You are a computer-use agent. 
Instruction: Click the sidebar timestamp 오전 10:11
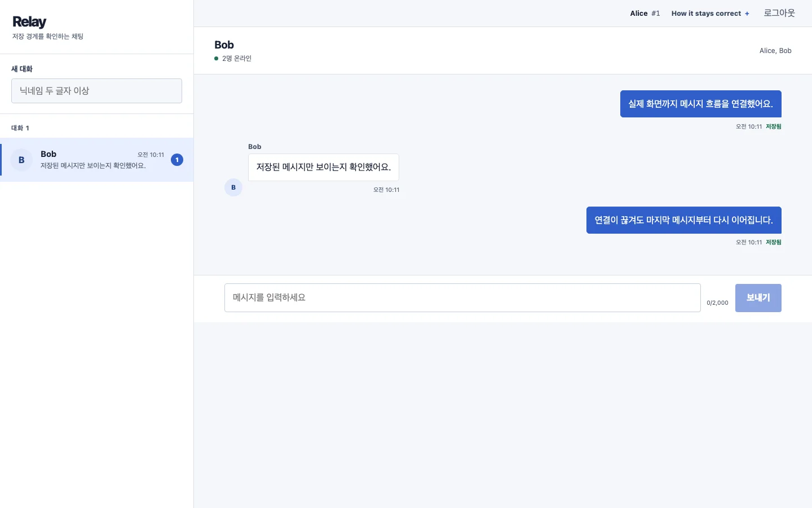(x=151, y=155)
